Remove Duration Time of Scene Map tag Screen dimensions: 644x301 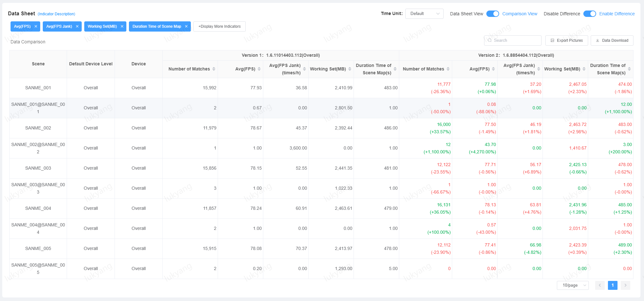[x=186, y=26]
